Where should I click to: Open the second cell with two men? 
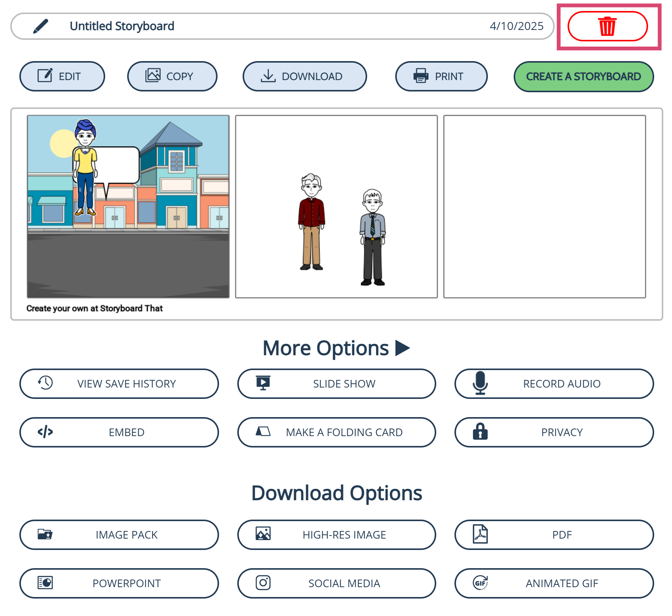click(336, 206)
